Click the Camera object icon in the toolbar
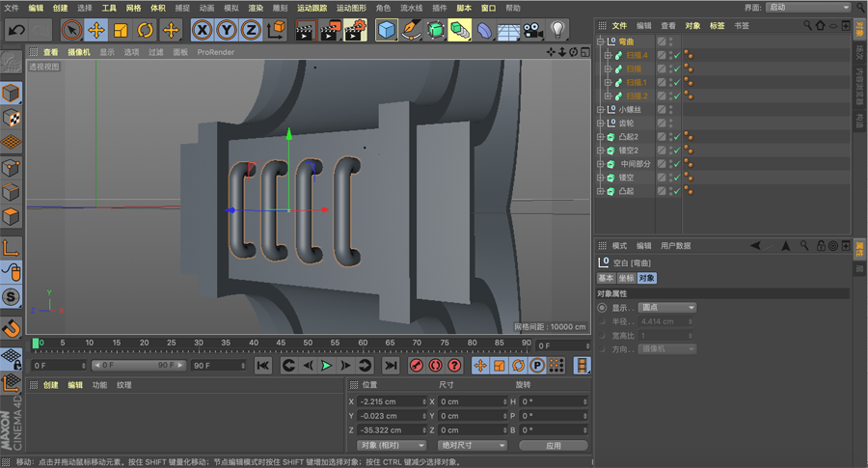The width and height of the screenshot is (868, 468). pyautogui.click(x=532, y=30)
